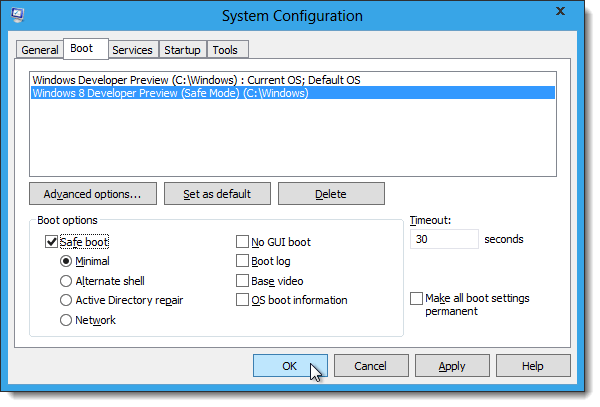Check Make all boot settings permanent
The height and width of the screenshot is (407, 600).
pos(416,299)
